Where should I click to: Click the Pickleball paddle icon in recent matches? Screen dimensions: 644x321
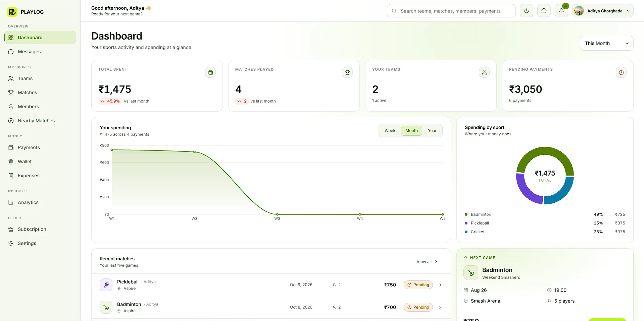[106, 285]
